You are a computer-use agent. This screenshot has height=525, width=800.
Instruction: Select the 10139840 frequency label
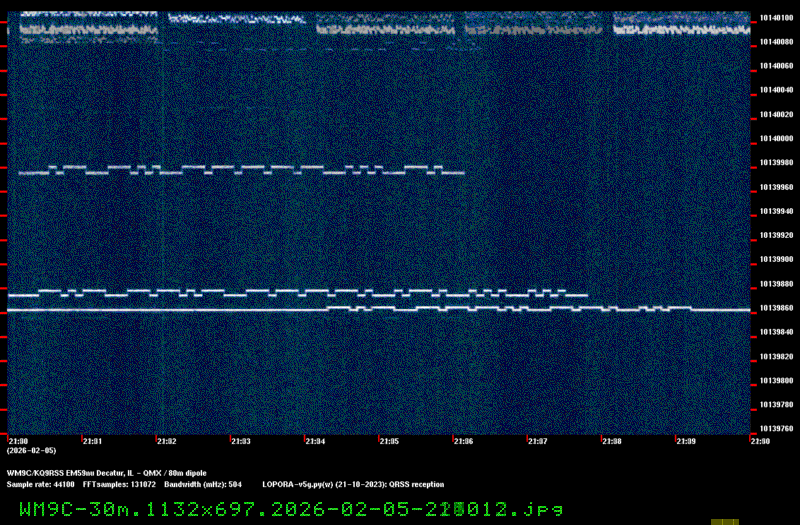776,332
